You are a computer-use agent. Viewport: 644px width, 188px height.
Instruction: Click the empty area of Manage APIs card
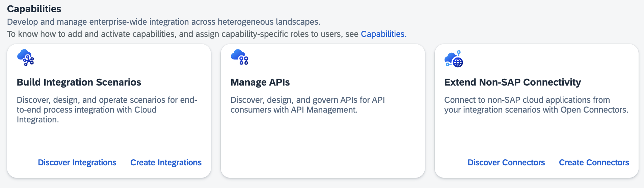(x=322, y=145)
